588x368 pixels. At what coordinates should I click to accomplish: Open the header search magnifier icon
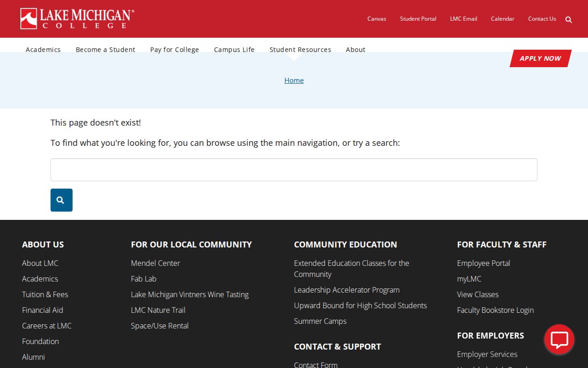569,20
